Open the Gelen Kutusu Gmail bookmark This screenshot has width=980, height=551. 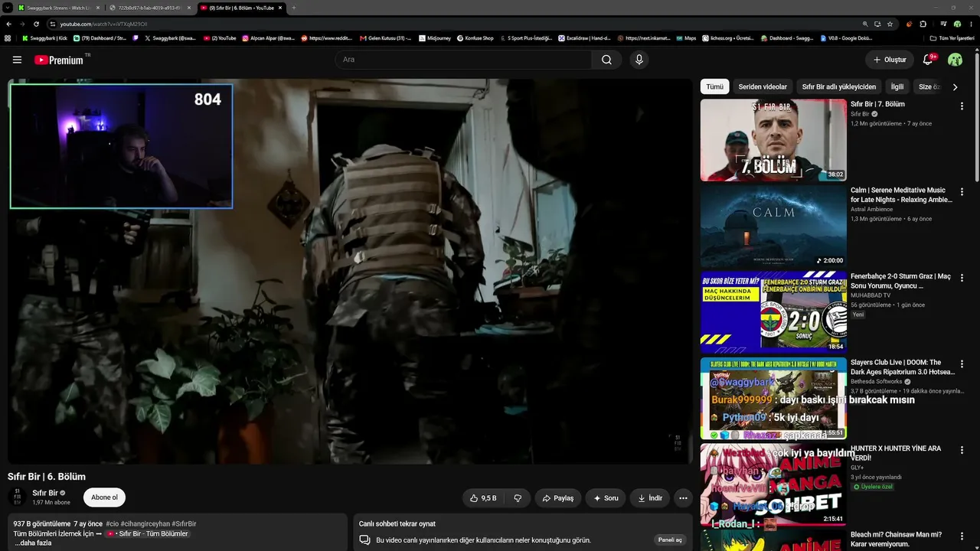point(385,37)
